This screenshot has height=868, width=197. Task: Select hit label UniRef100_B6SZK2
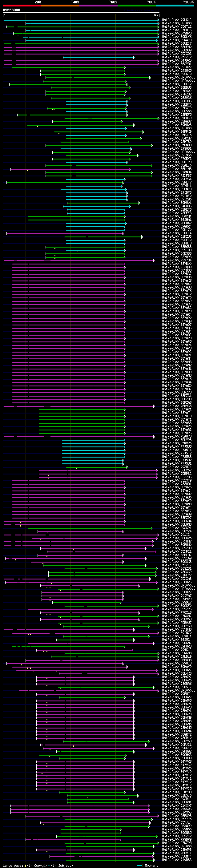coord(177,836)
